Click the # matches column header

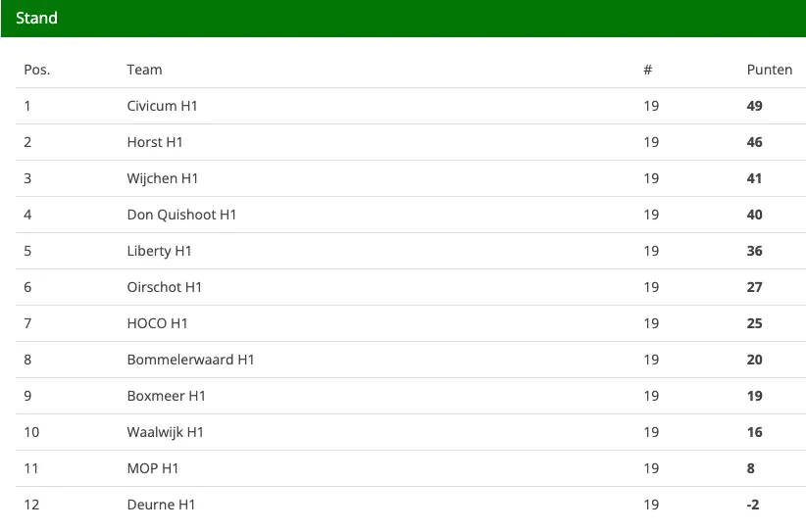(x=647, y=70)
